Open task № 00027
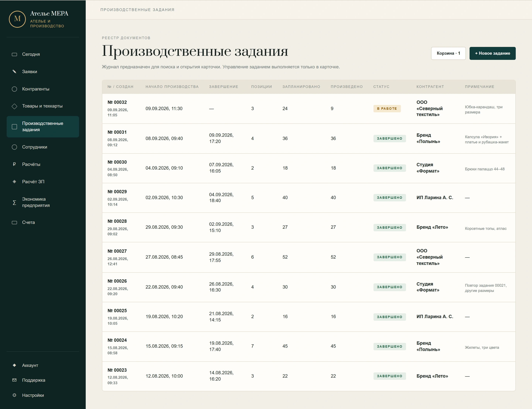Viewport: 532px width, 409px height. click(x=117, y=251)
